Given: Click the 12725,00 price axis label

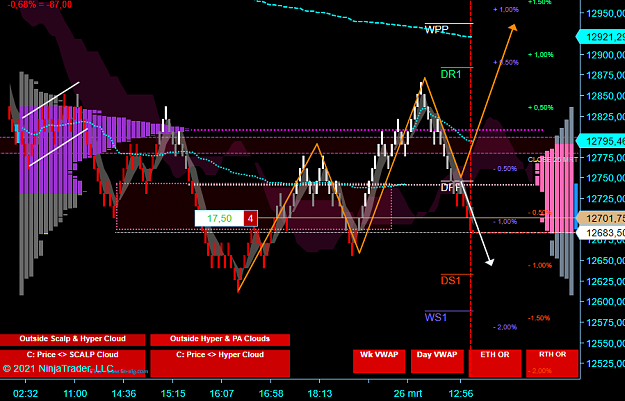Looking at the screenshot, I should 605,199.
